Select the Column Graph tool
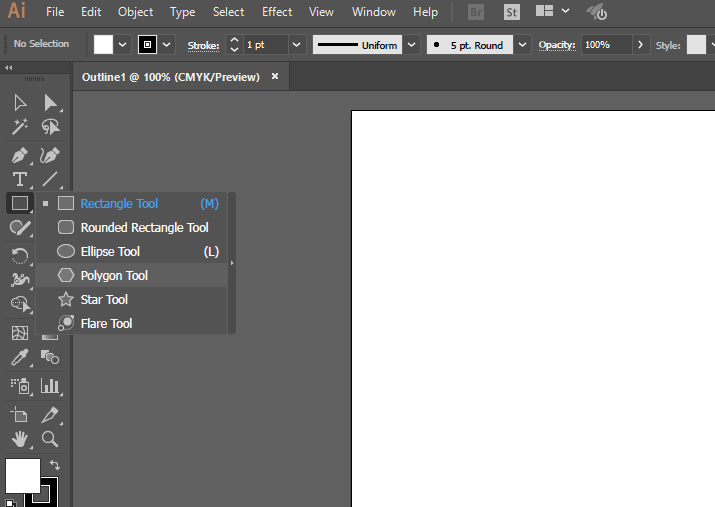The width and height of the screenshot is (715, 507). (x=50, y=385)
